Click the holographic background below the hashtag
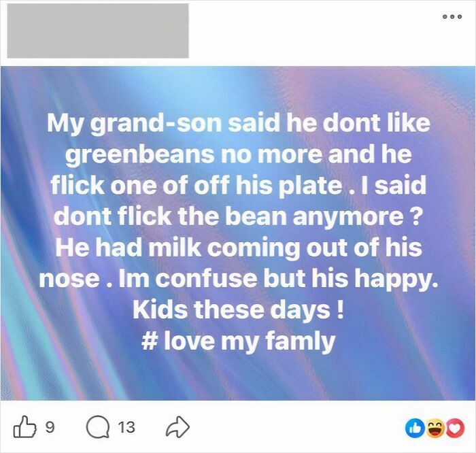This screenshot has width=476, height=453. coord(239,377)
